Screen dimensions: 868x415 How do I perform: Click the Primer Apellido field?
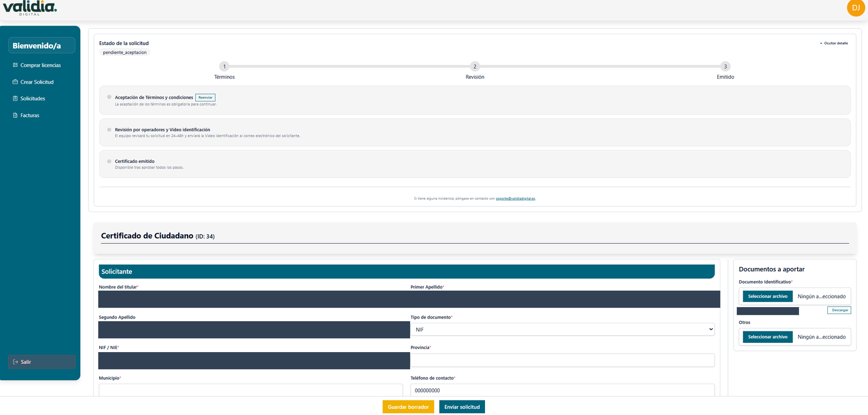point(565,299)
